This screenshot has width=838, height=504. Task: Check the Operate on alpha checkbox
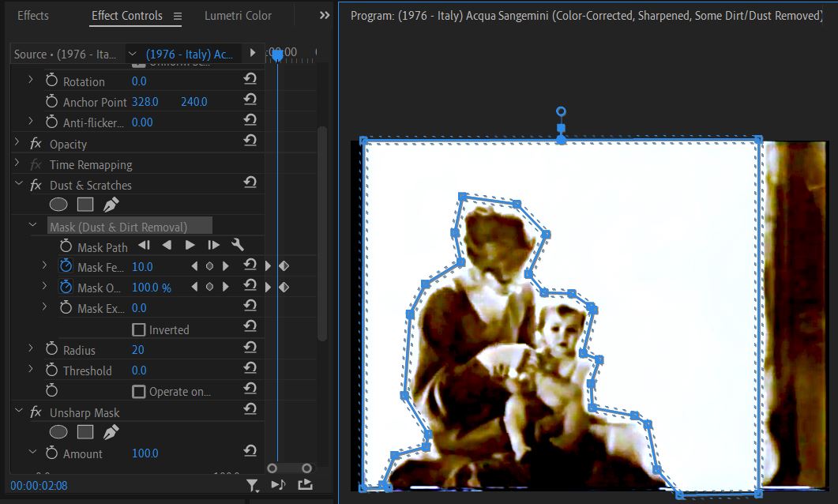pos(138,392)
